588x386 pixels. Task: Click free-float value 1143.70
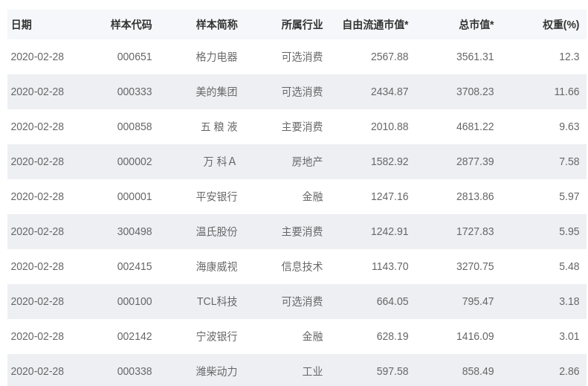click(x=390, y=266)
